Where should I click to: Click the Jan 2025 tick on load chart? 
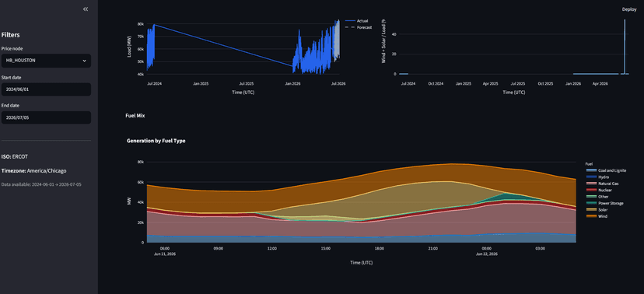click(x=201, y=83)
